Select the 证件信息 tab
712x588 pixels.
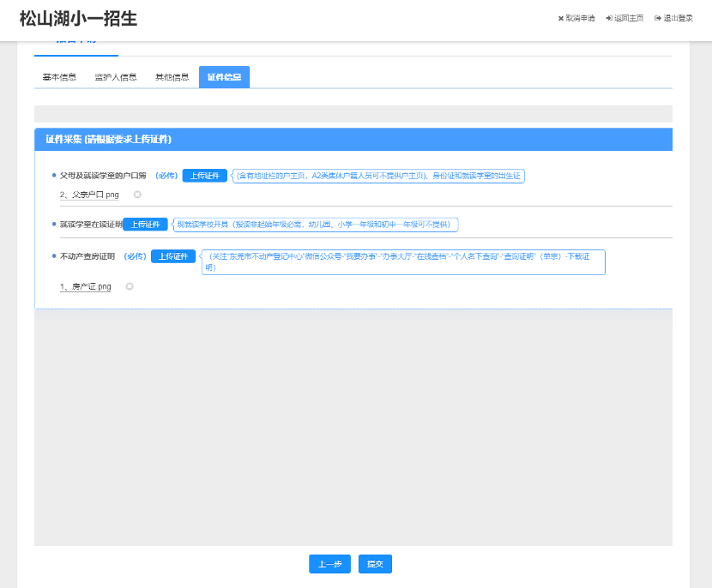[x=224, y=77]
